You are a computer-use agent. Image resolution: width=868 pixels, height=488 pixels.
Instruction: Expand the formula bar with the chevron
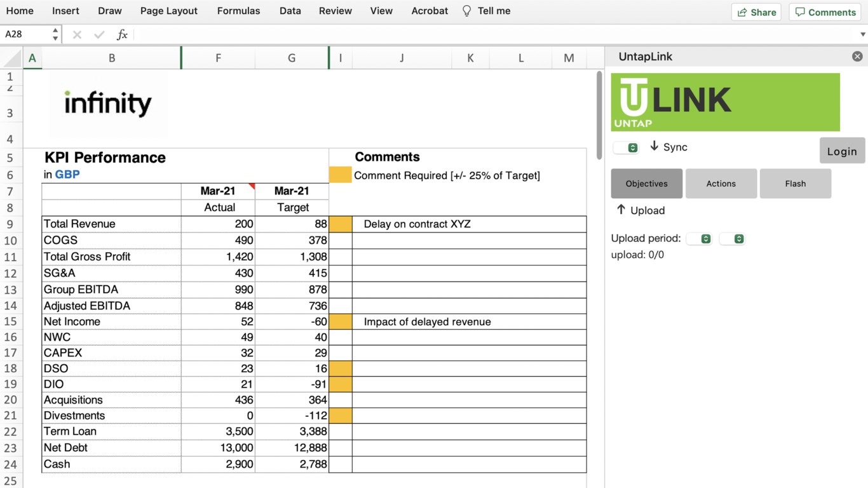pos(862,35)
